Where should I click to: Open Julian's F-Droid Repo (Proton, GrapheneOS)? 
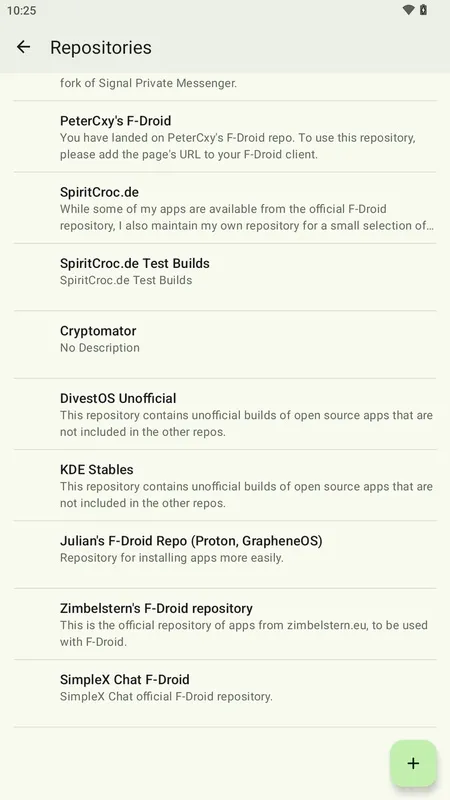coord(225,555)
